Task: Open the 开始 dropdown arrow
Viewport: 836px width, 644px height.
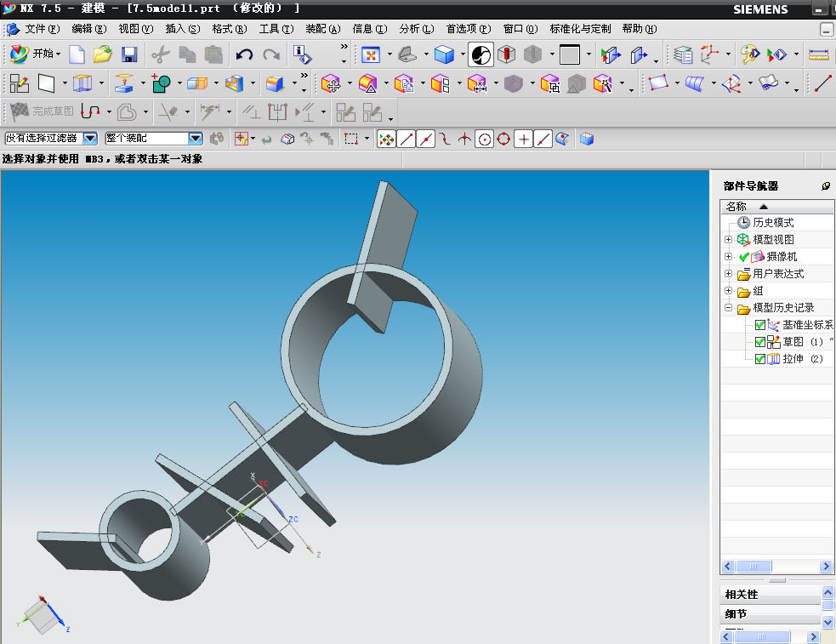Action: 58,54
